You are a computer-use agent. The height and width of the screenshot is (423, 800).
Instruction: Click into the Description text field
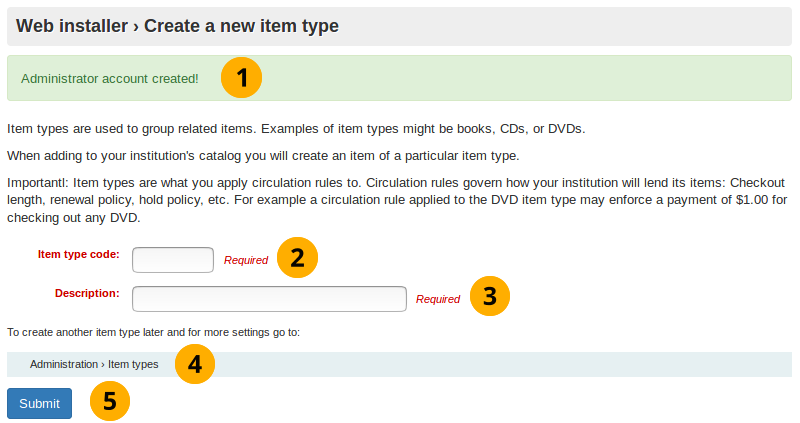(269, 299)
